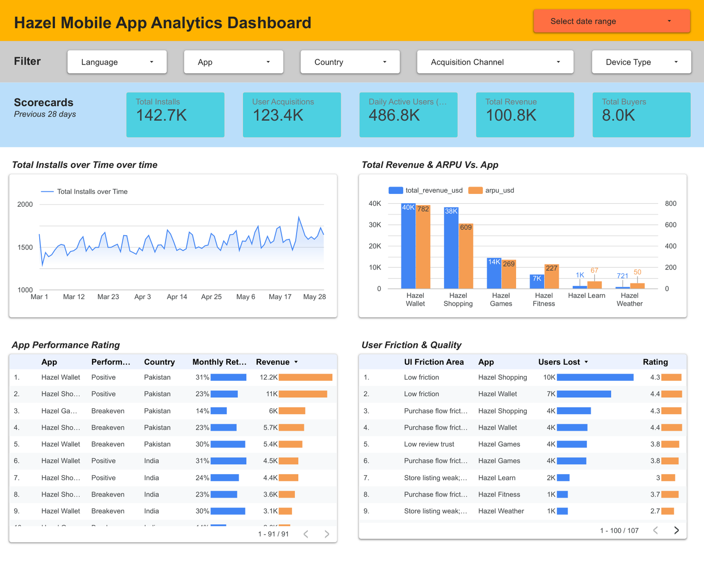Click the Hazel Wallet blue revenue bar
The height and width of the screenshot is (588, 704).
(408, 246)
